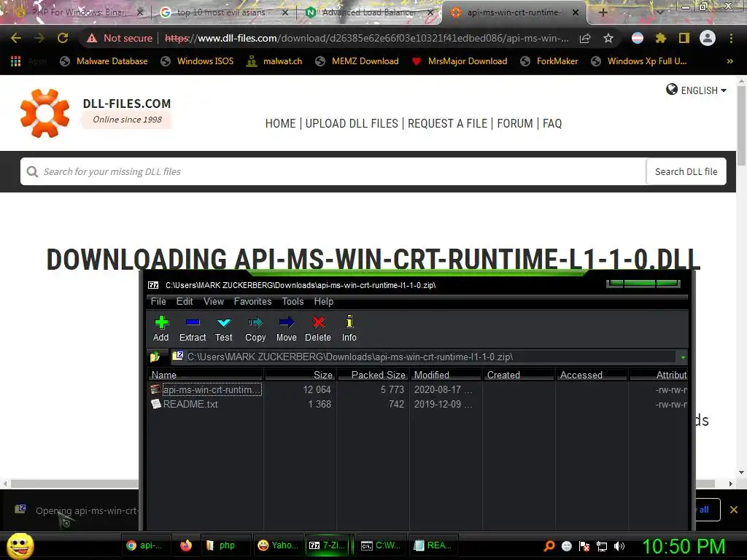
Task: Open the ENGLISH language dropdown
Action: [696, 90]
